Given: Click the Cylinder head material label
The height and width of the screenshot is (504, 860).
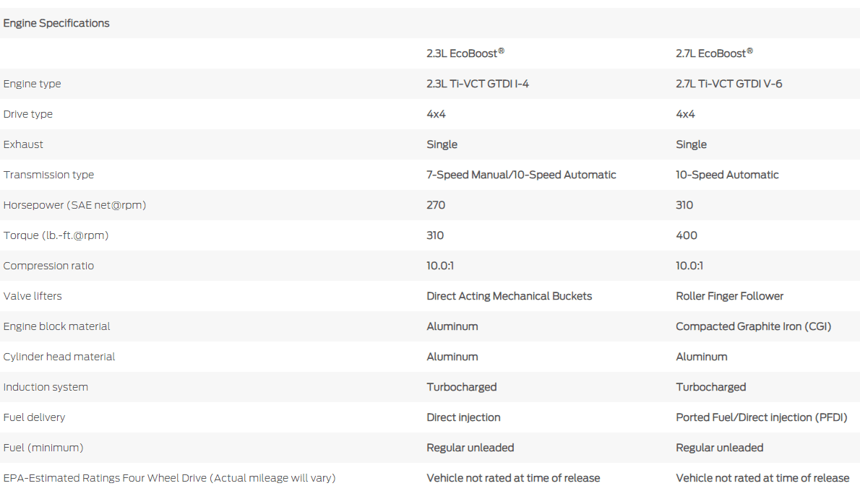Looking at the screenshot, I should pos(59,357).
